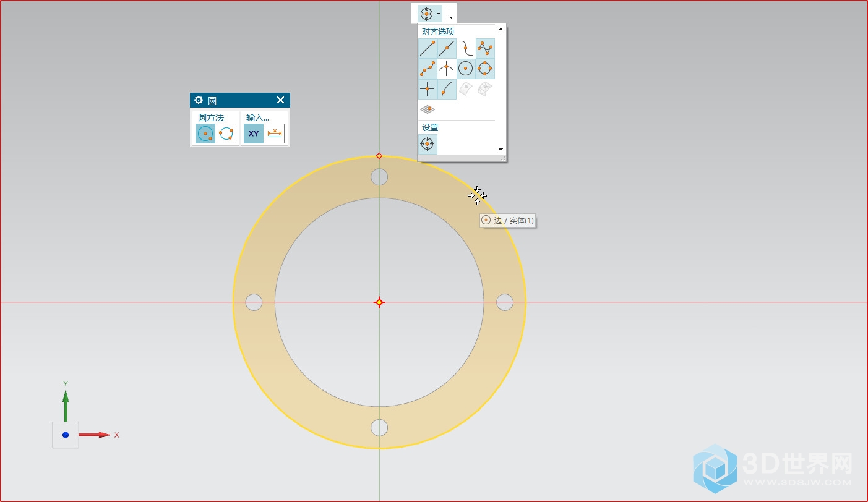The width and height of the screenshot is (868, 502).
Task: Toggle midpoint snap option
Action: coord(447,48)
